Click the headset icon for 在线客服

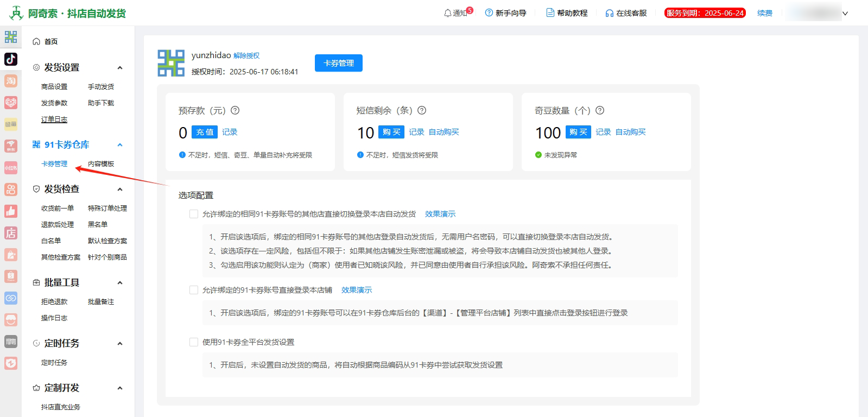[x=610, y=13]
